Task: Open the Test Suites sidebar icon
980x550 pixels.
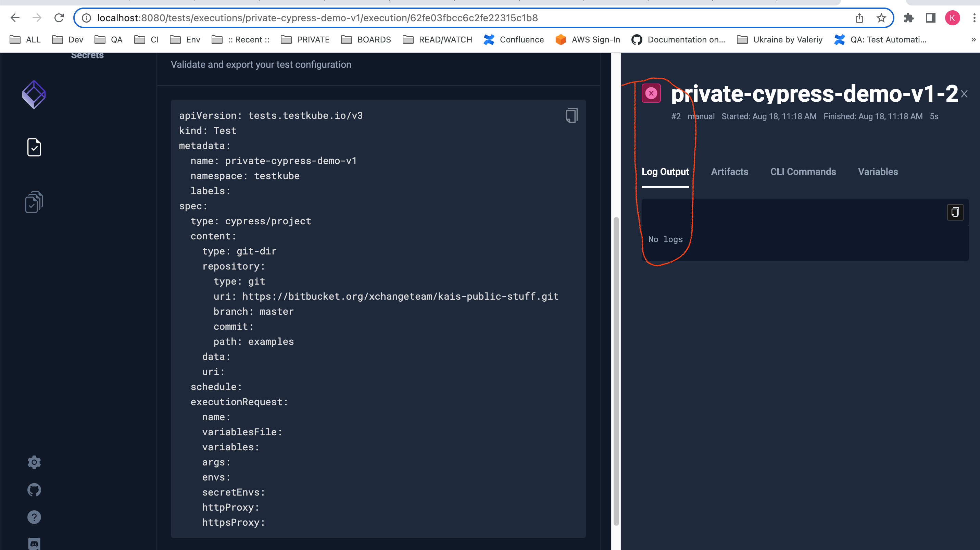Action: [34, 202]
